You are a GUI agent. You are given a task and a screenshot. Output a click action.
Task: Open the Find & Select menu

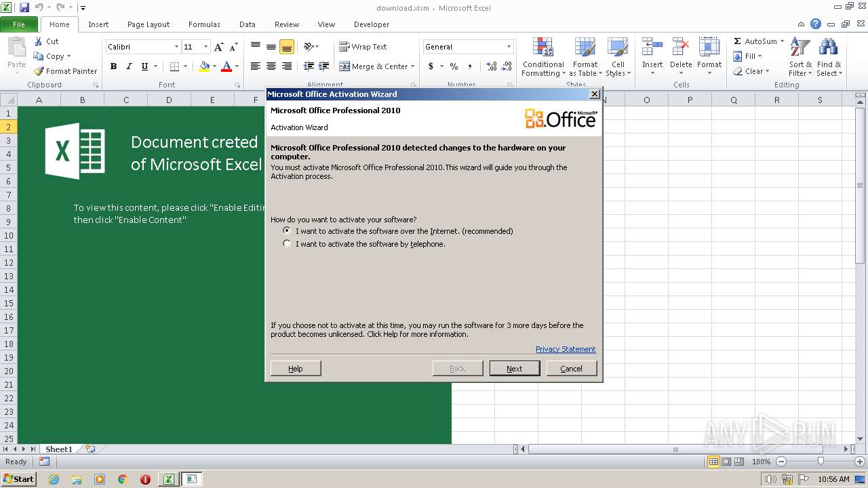[x=829, y=58]
